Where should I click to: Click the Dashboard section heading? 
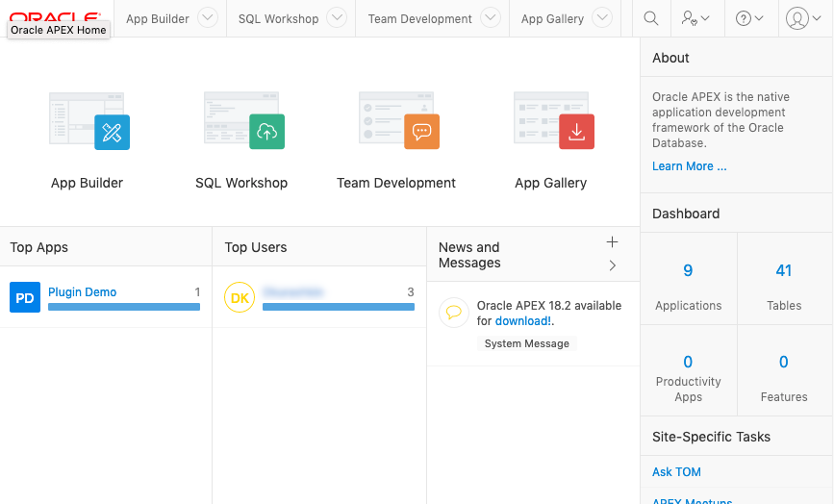[686, 214]
